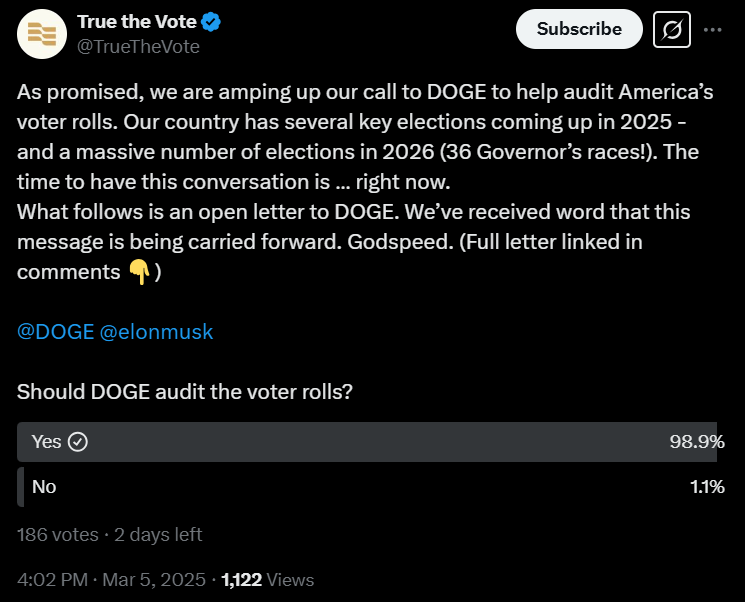Open the @TrueTheVote handle link
The height and width of the screenshot is (602, 745).
[x=138, y=47]
